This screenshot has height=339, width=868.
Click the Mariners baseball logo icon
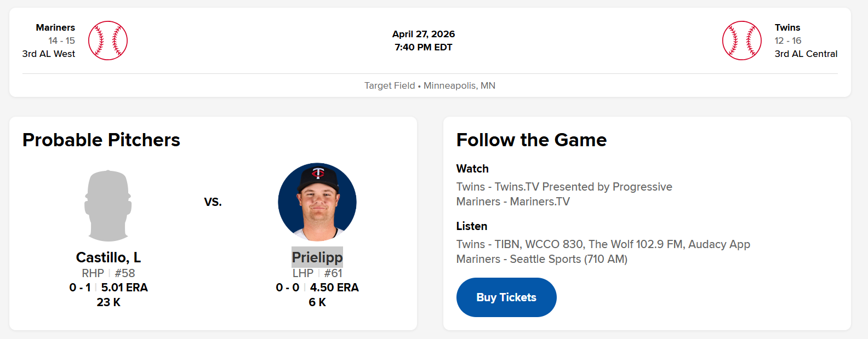tap(108, 41)
